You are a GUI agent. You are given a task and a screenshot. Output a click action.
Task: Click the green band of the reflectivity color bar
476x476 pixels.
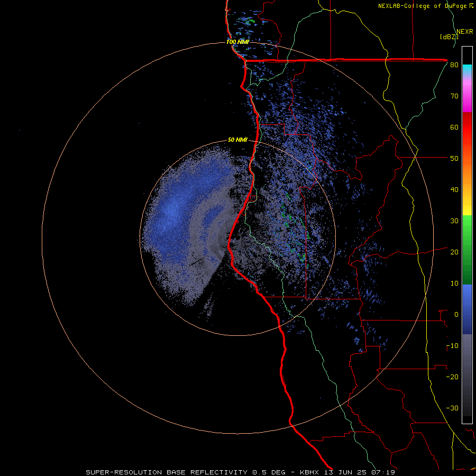pyautogui.click(x=467, y=250)
